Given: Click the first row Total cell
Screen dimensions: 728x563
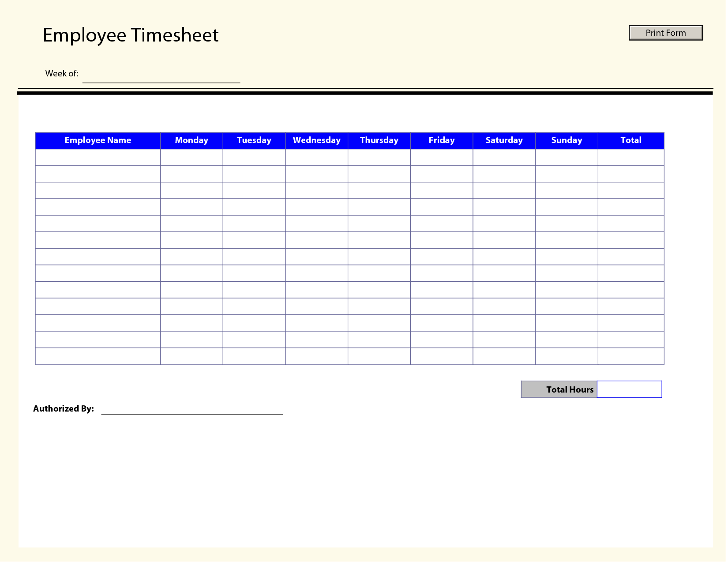Looking at the screenshot, I should 630,157.
